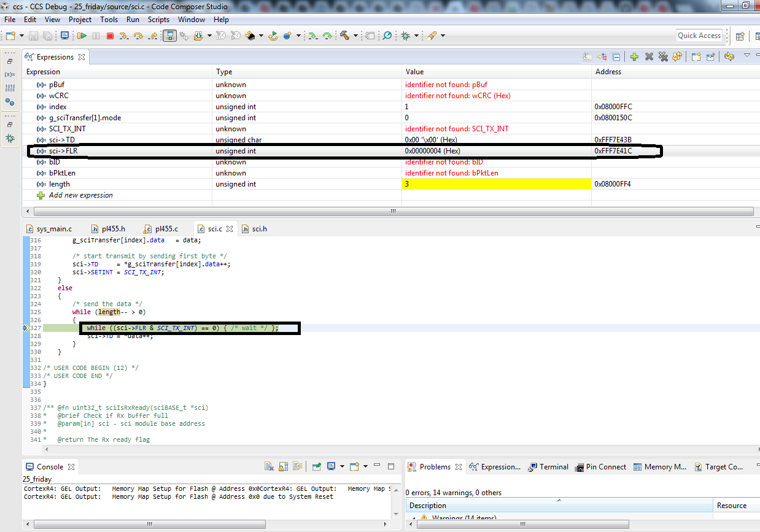Viewport: 760px width, 532px height.
Task: Click the Collapse All icon in Expressions
Action: [x=616, y=57]
